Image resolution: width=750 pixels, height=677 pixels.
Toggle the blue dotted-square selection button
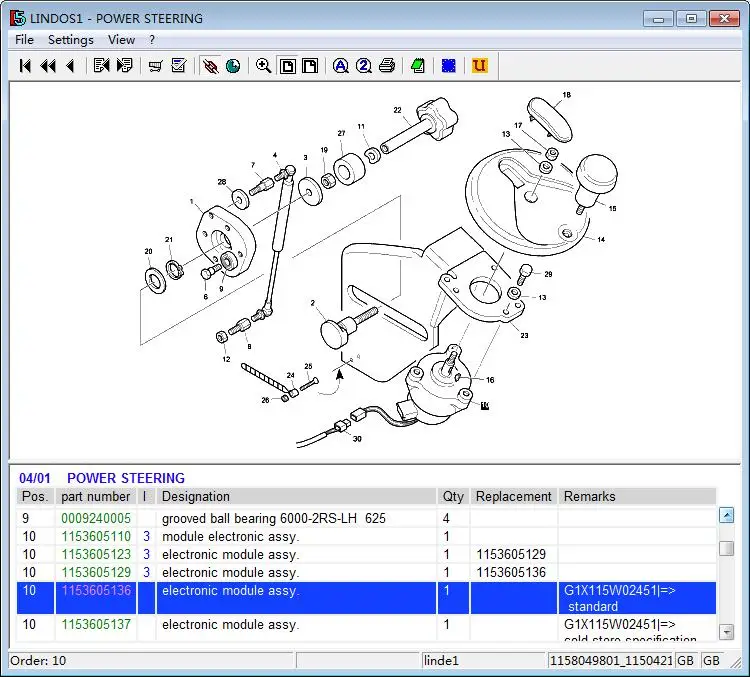point(449,66)
